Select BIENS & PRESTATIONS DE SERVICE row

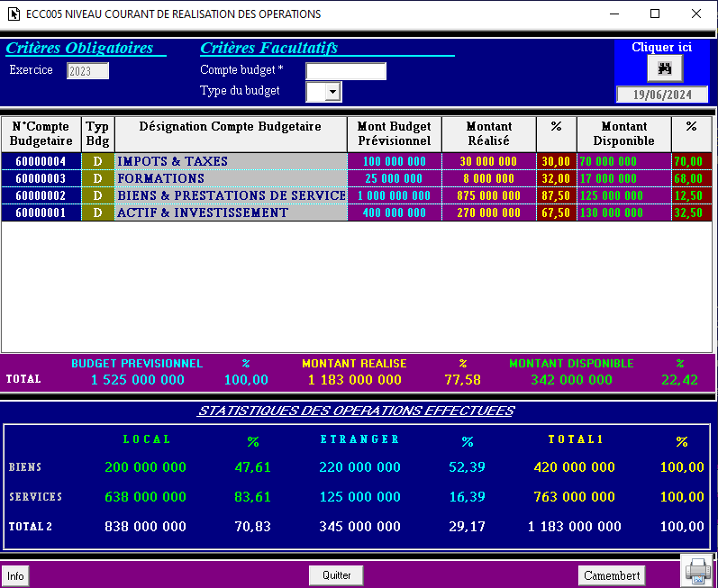click(x=231, y=195)
